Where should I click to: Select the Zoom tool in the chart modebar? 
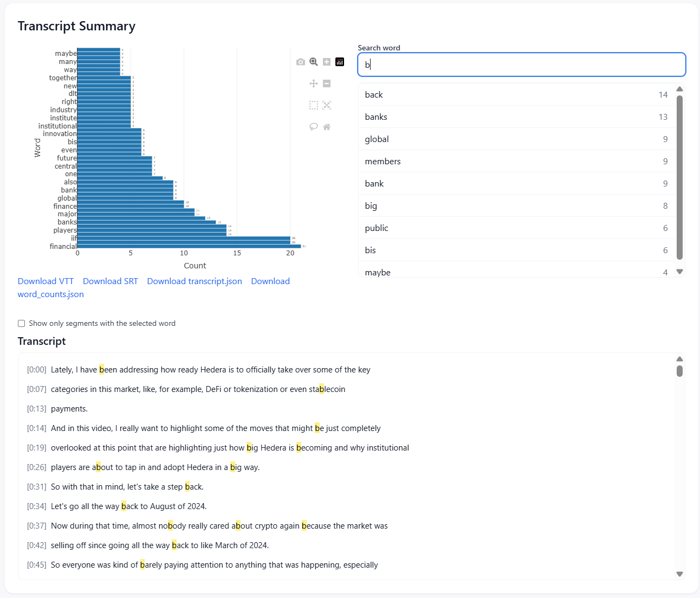[314, 62]
